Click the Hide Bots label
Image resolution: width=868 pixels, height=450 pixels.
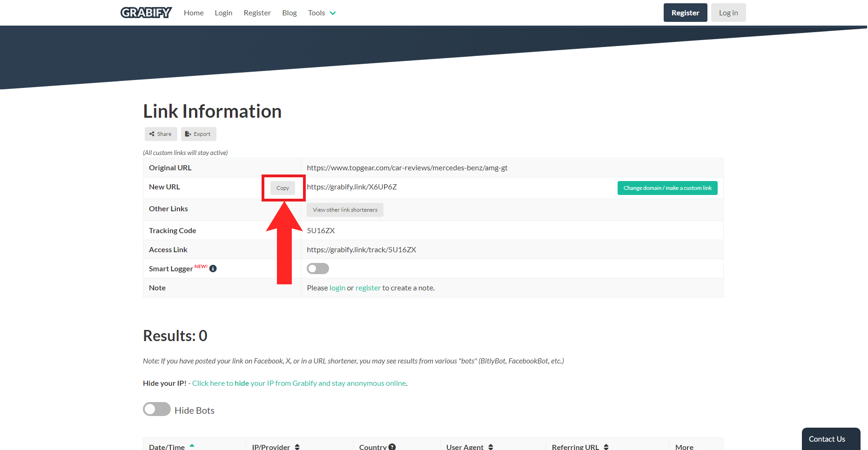coord(195,410)
